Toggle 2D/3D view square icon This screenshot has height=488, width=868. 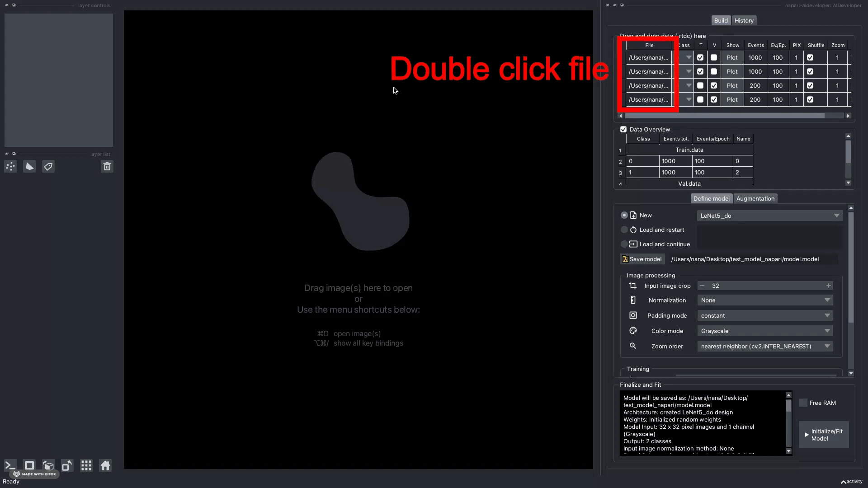tap(29, 465)
